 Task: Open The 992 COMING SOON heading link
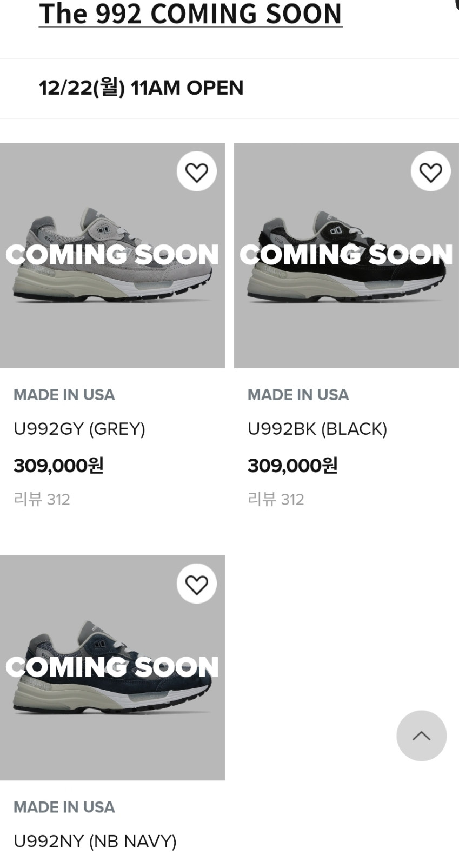point(190,14)
